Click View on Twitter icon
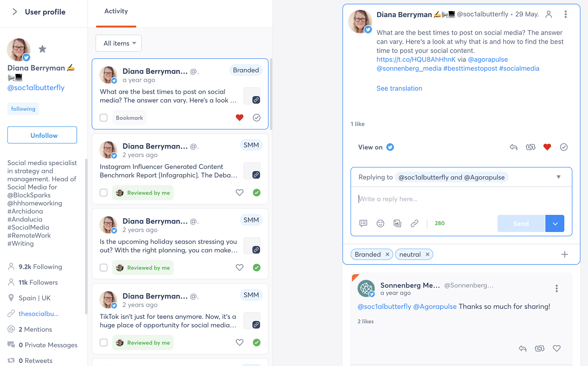 pos(390,147)
